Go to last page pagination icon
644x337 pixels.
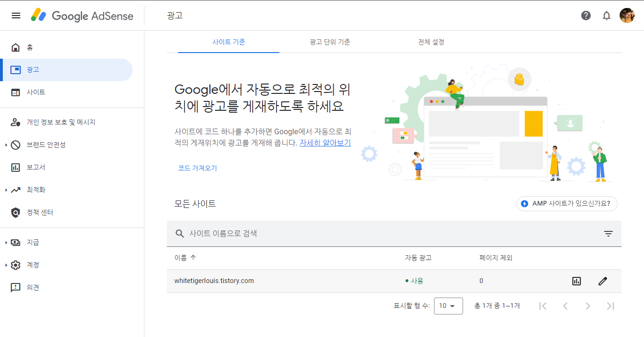(610, 306)
